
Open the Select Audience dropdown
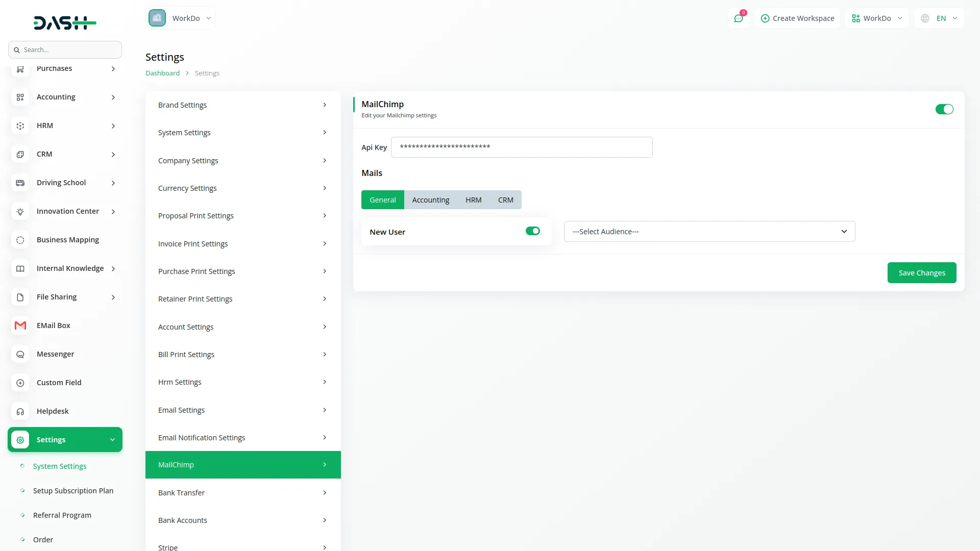coord(709,232)
